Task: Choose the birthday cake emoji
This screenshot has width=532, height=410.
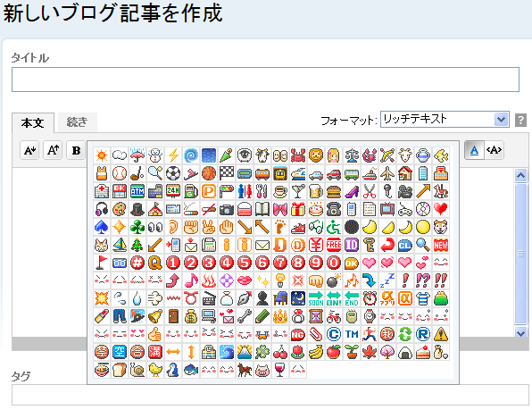Action: (x=316, y=209)
